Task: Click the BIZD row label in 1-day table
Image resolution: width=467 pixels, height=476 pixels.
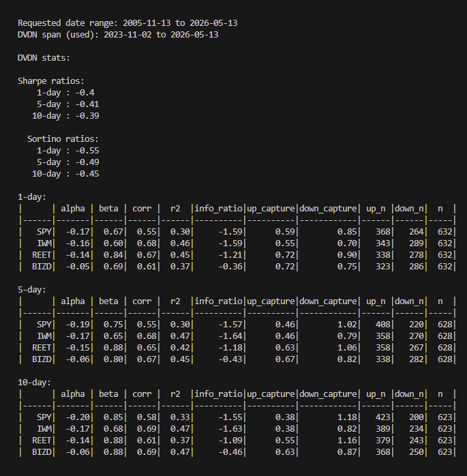Action: coord(42,266)
